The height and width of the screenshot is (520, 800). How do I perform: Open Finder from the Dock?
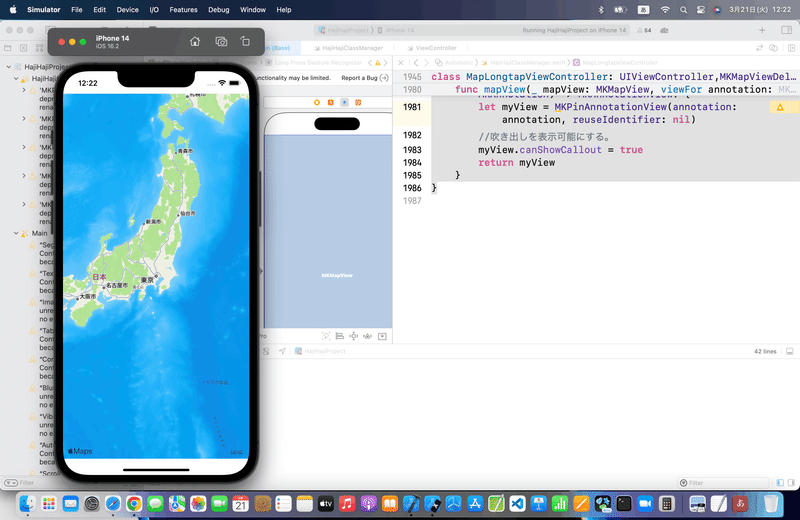click(x=27, y=504)
